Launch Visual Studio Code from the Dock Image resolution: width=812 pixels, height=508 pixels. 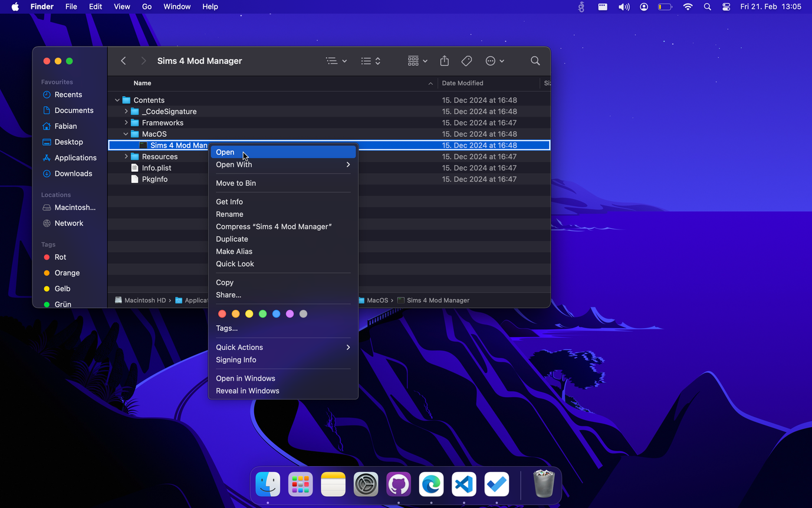coord(464,485)
